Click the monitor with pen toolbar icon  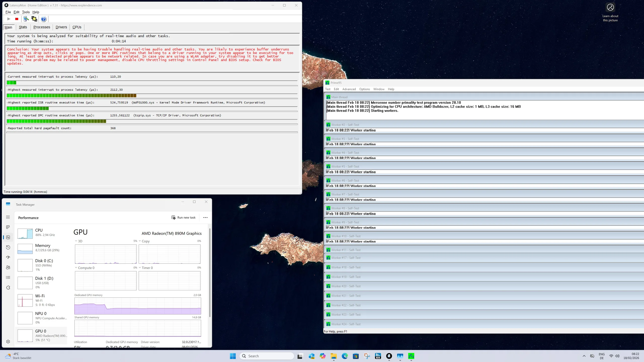(26, 19)
